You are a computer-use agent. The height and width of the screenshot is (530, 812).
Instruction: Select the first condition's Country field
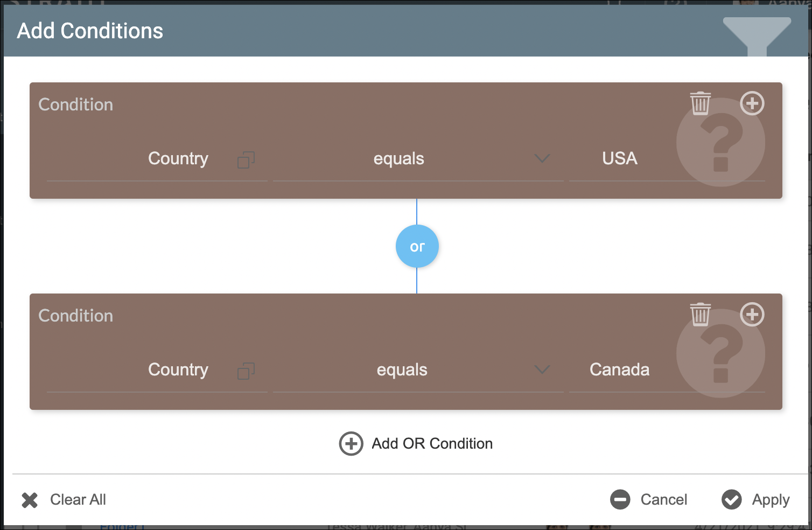(x=178, y=159)
